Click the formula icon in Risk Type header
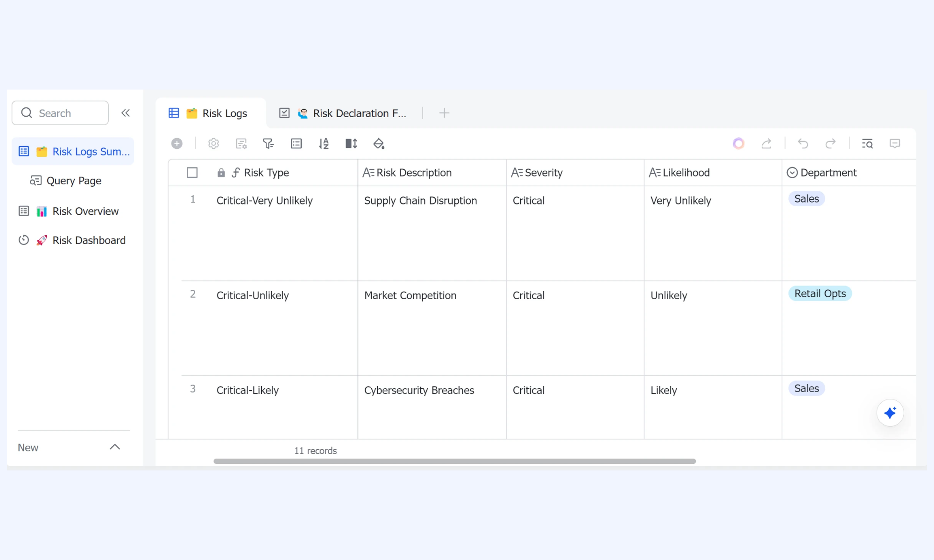This screenshot has height=560, width=934. click(236, 173)
